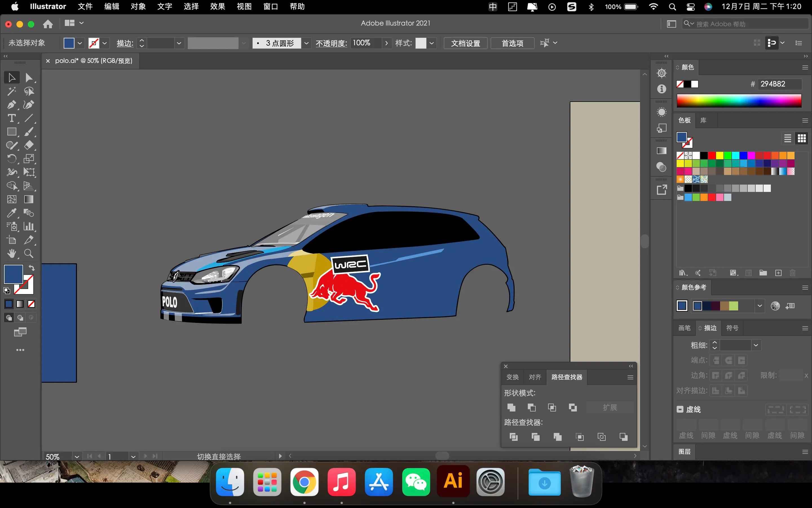The image size is (812, 508).
Task: Click the hex color input field
Action: pos(780,84)
